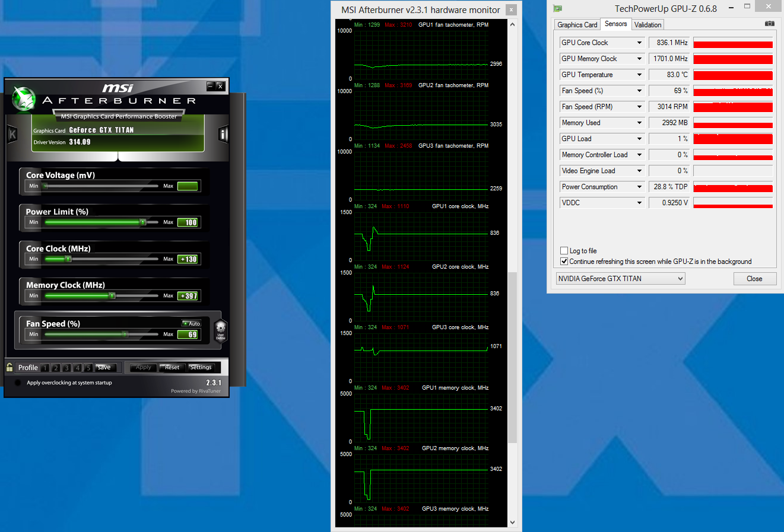Select profile slot 5 in Afterburner

click(x=88, y=368)
